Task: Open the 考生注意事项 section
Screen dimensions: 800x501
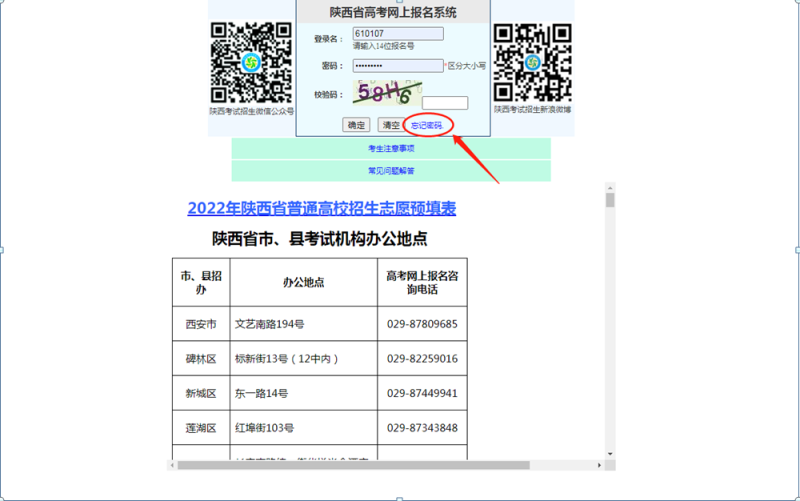Action: (x=391, y=148)
